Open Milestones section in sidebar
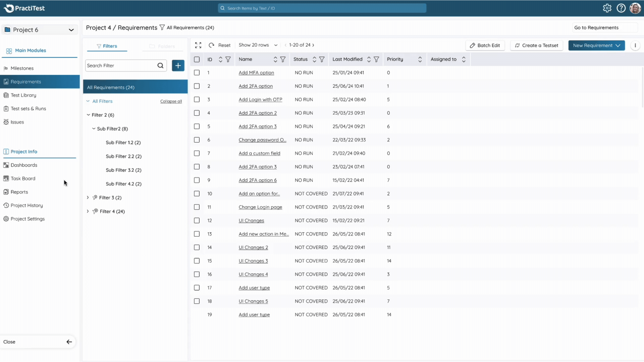 click(22, 68)
